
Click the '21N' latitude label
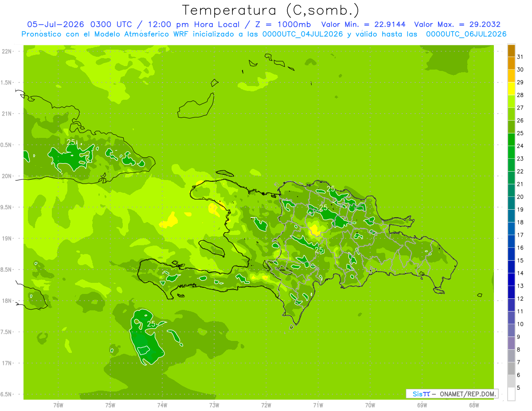(7, 114)
